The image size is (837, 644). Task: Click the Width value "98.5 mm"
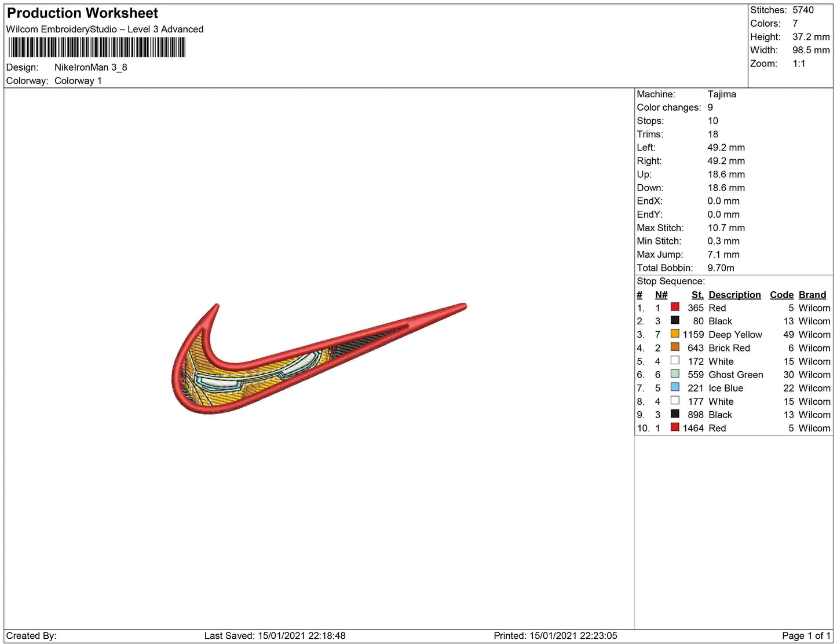811,50
